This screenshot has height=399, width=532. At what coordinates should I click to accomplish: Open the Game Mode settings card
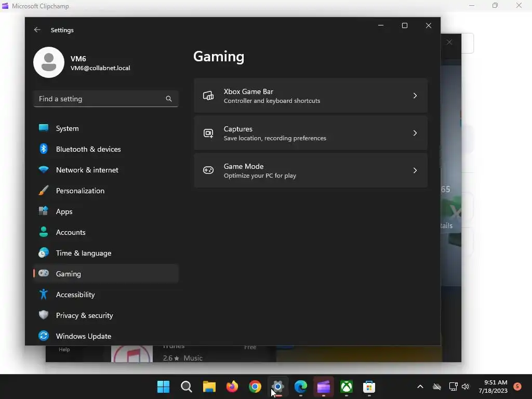click(x=311, y=170)
